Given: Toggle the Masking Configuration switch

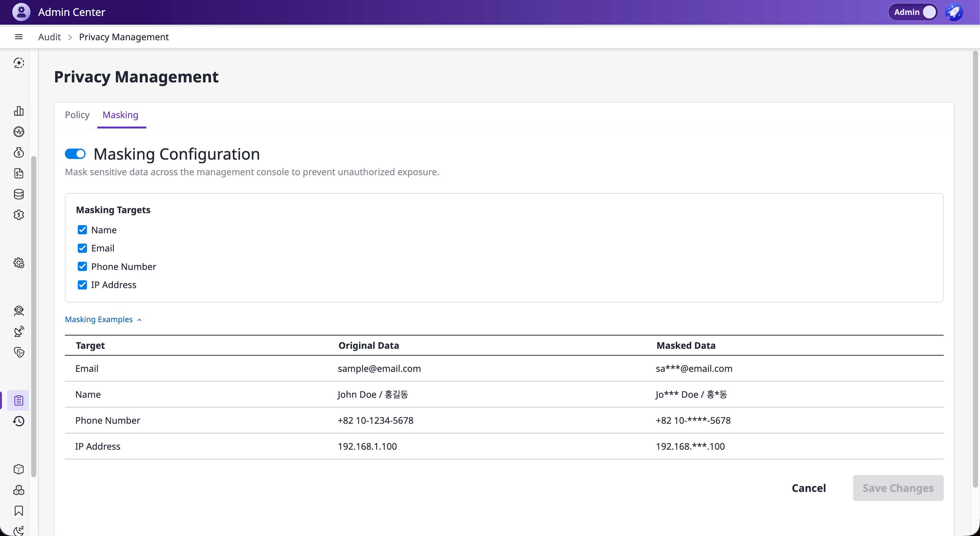Looking at the screenshot, I should click(x=75, y=154).
